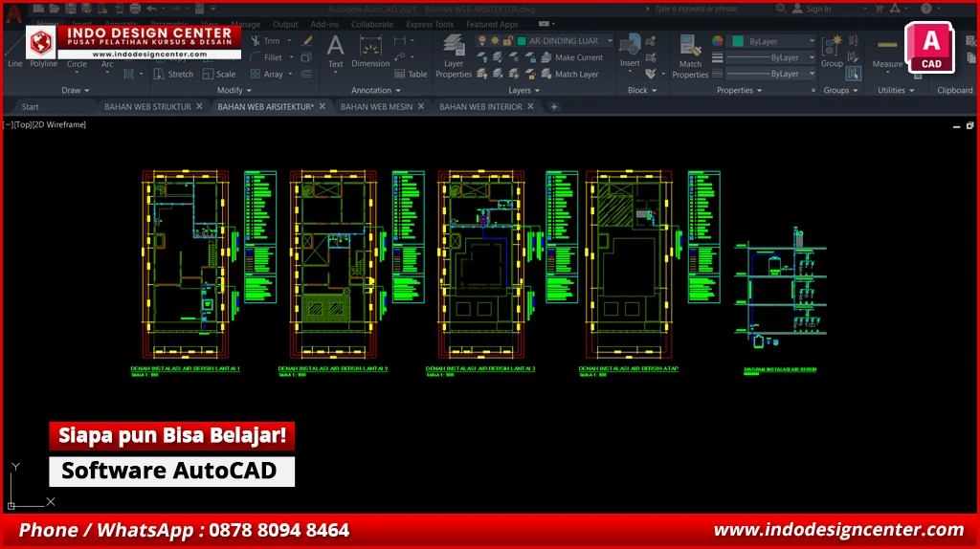
Task: Expand the Modify panel
Action: pos(234,91)
